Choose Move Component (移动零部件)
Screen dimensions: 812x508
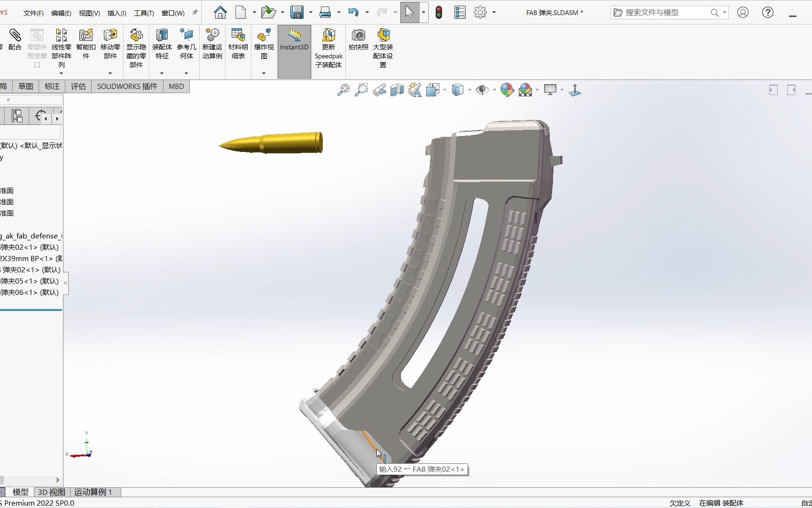tap(110, 44)
